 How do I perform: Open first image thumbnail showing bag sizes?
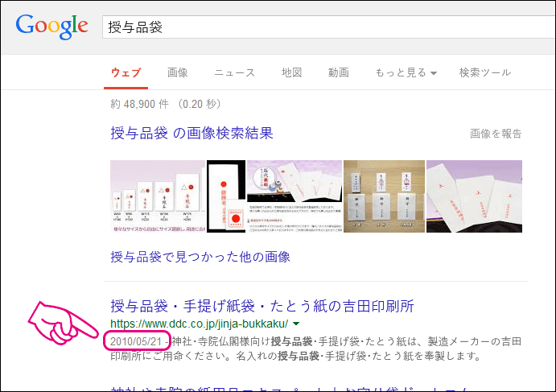coord(158,196)
